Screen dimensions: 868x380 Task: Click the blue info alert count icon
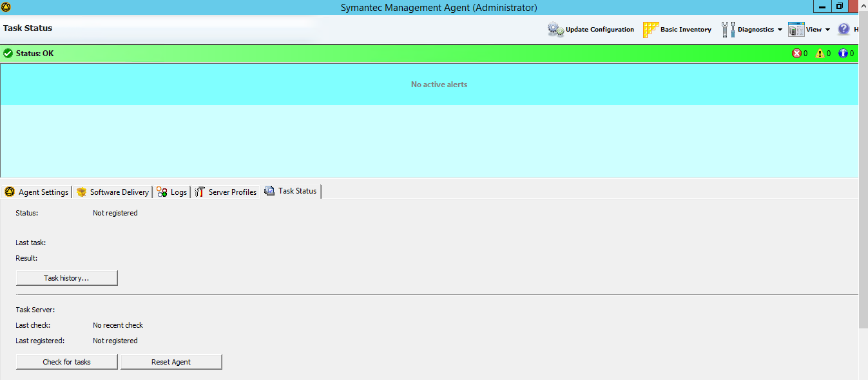pos(843,54)
